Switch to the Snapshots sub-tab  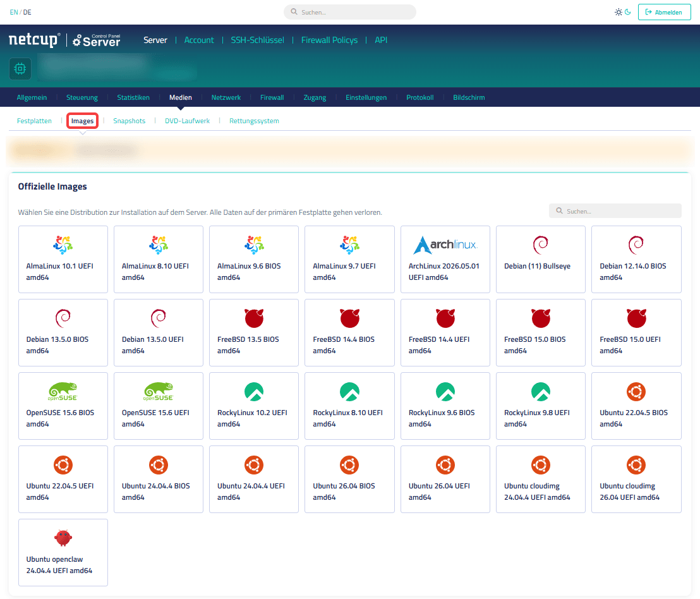click(130, 121)
